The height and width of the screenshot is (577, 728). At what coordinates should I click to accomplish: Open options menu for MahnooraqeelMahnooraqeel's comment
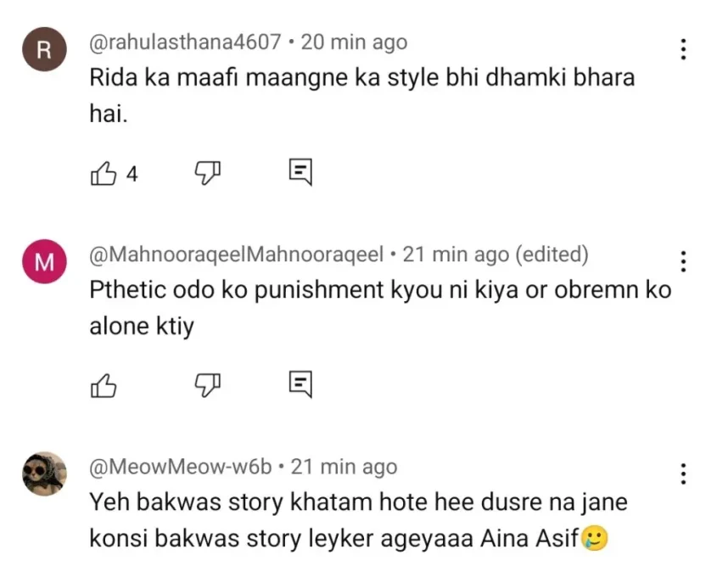(683, 262)
